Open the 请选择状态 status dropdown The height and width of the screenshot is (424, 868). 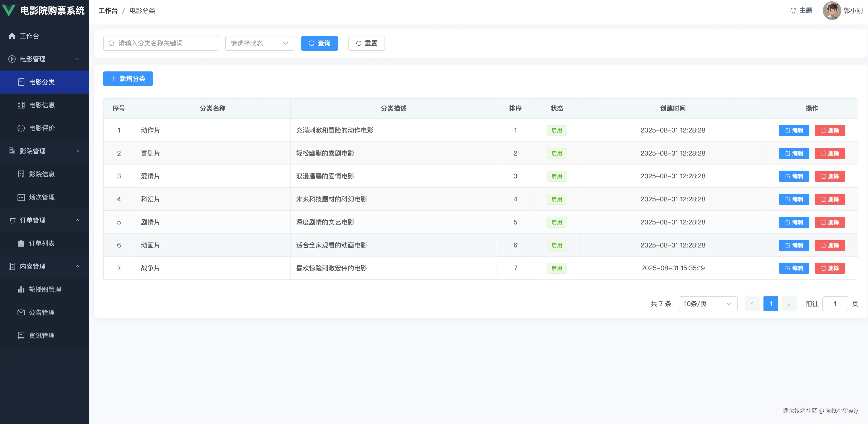point(259,43)
